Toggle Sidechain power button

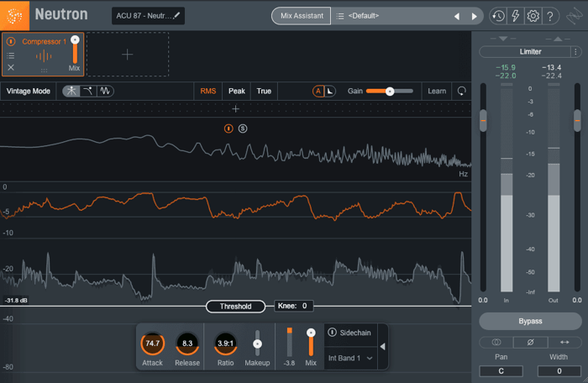(x=333, y=333)
